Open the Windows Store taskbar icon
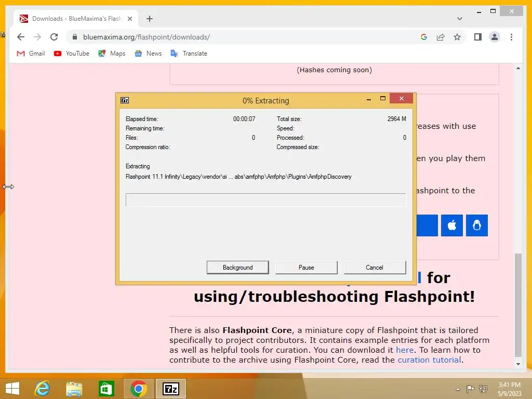 [106, 389]
